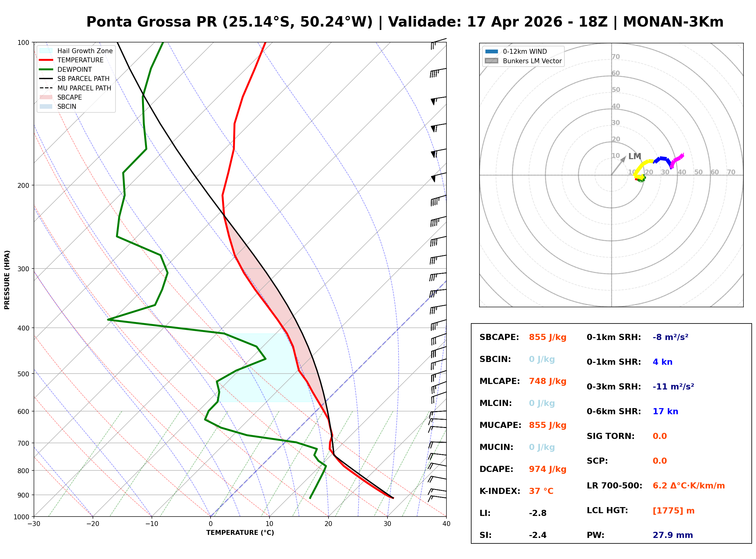
Task: Click the blue SBCIN legend swatch
Action: tap(46, 106)
